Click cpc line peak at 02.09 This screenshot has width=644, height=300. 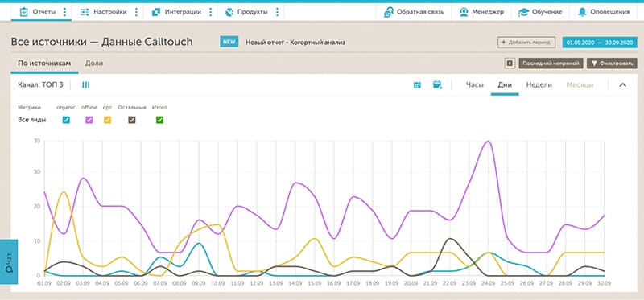[x=64, y=191]
